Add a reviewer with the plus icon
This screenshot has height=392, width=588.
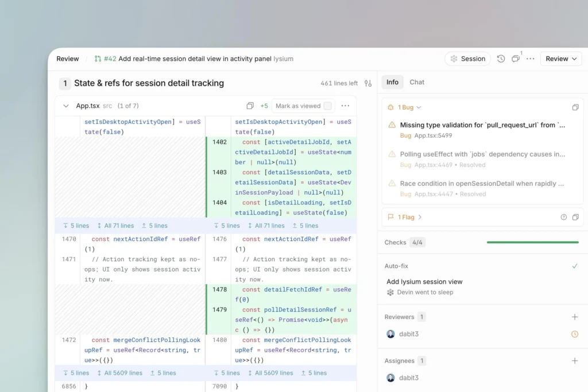pos(574,317)
